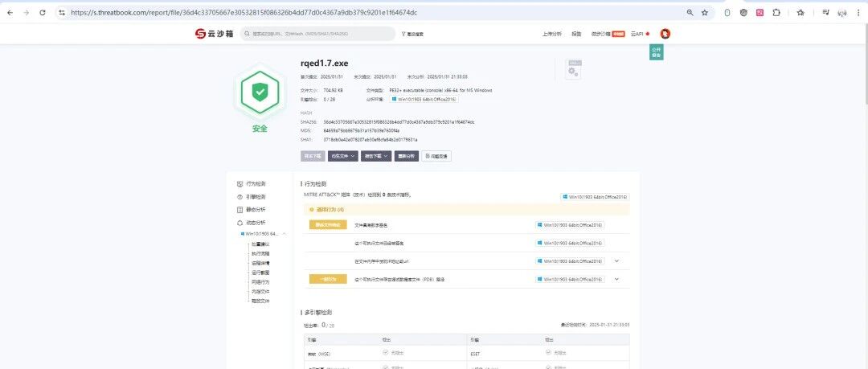Click the first yellow behavior category tag

pos(328,225)
